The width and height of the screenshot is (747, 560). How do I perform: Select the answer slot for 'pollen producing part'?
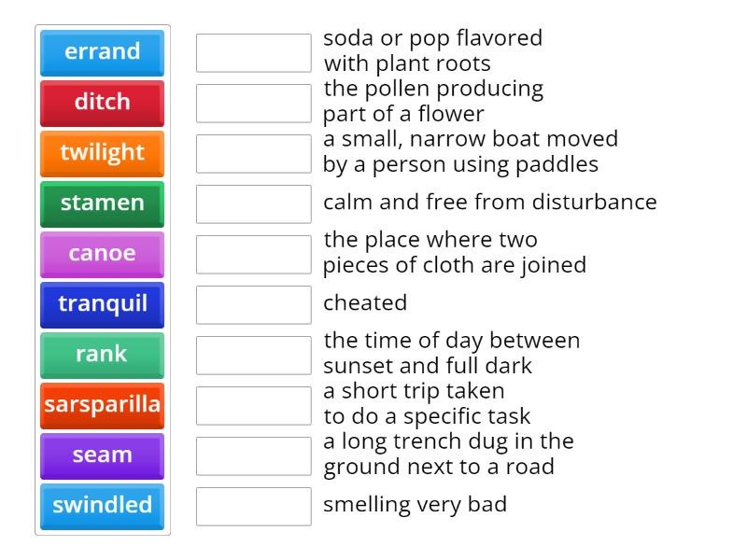[x=253, y=104]
